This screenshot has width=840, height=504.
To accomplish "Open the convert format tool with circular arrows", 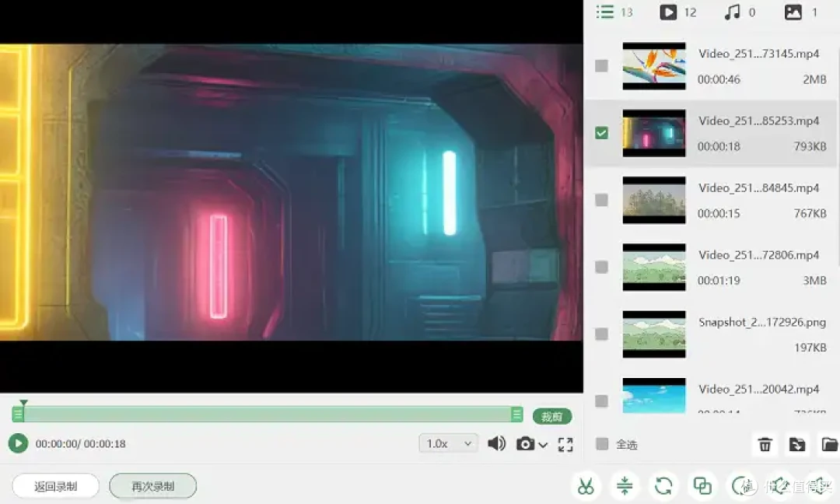I will pyautogui.click(x=663, y=486).
